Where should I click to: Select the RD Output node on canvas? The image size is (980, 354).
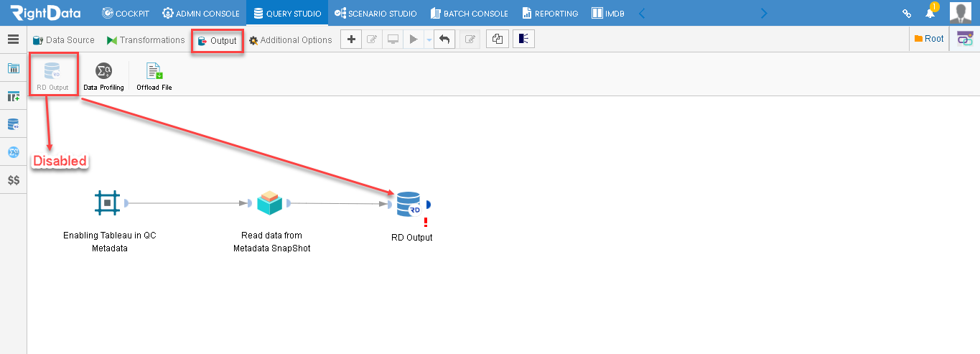coord(409,204)
